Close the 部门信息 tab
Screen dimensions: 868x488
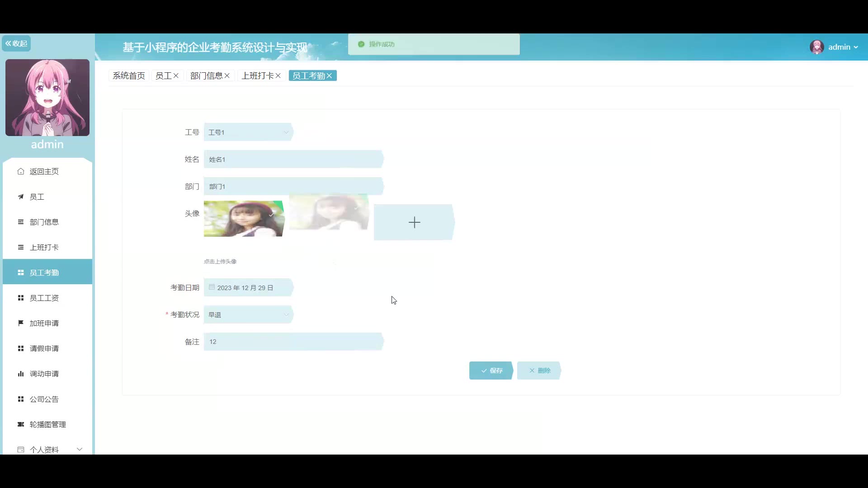227,76
